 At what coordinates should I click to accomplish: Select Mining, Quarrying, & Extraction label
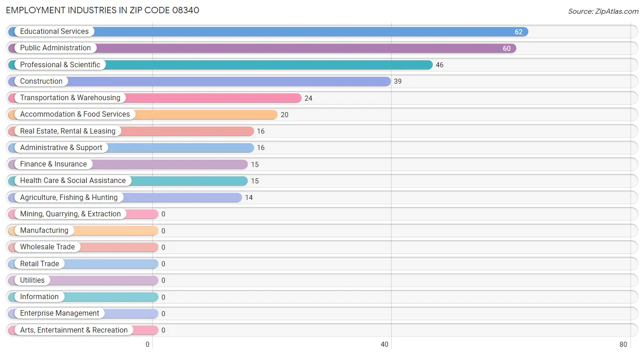[x=71, y=214]
